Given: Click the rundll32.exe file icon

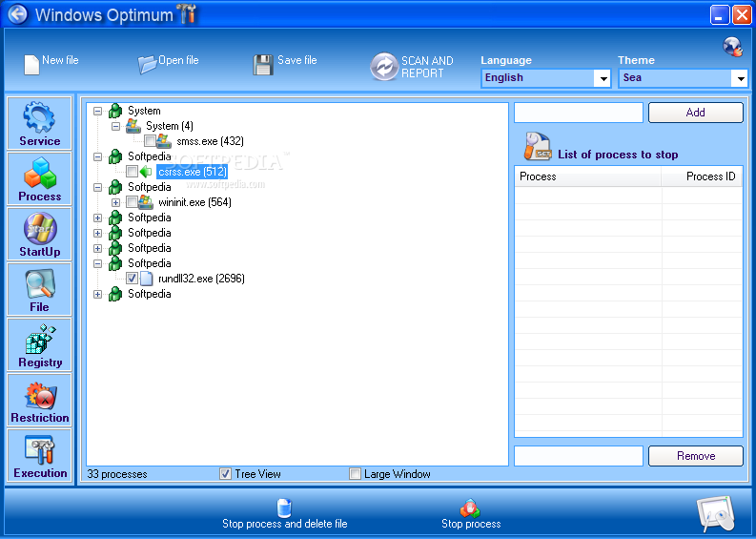Looking at the screenshot, I should tap(146, 279).
